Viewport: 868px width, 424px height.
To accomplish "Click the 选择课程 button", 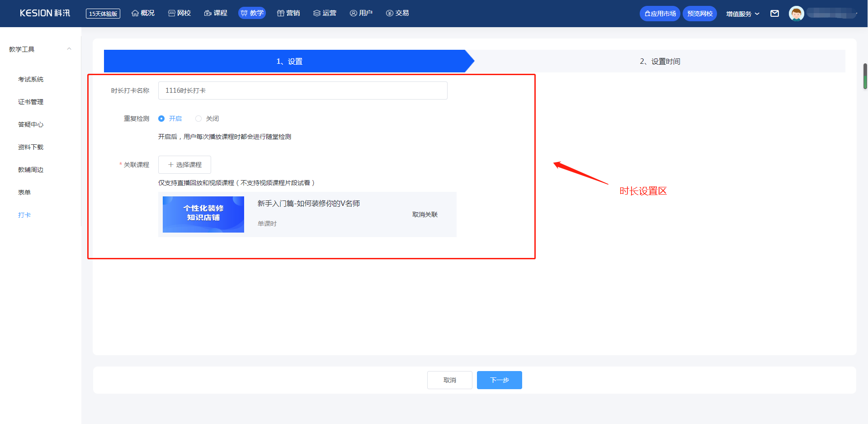I will click(184, 165).
